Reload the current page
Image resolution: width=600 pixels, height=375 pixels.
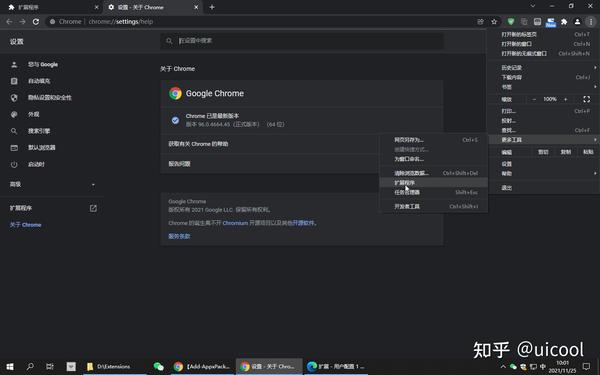36,22
